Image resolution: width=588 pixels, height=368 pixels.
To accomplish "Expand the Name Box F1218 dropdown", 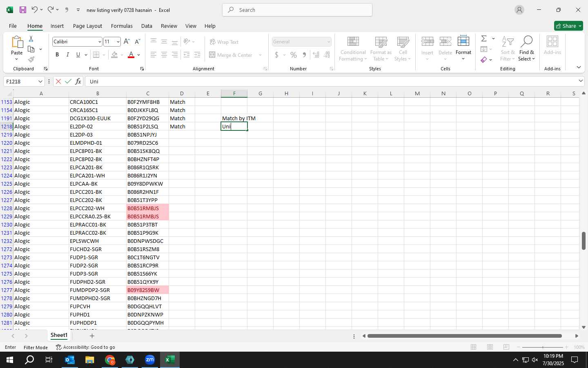I will [40, 81].
